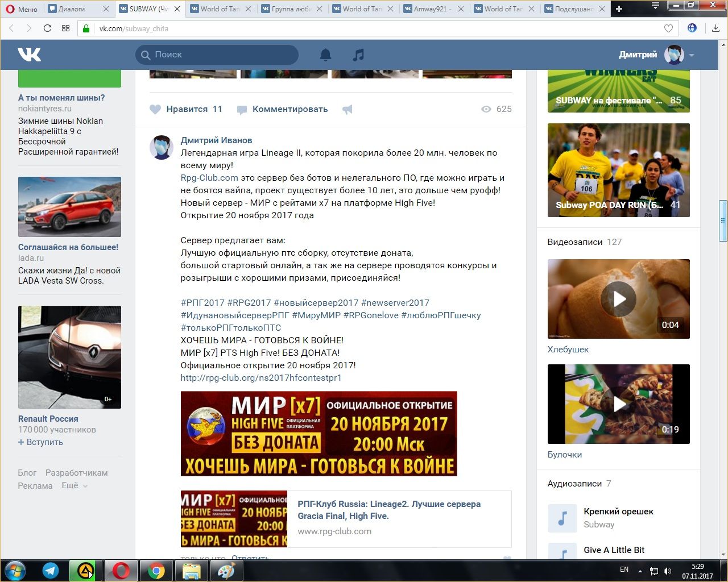Play the Булочки video
728x582 pixels.
click(619, 404)
